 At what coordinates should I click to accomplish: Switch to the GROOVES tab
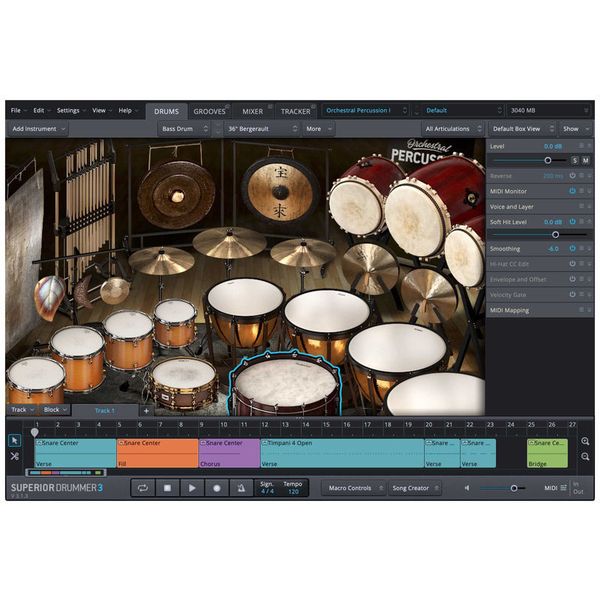[x=210, y=111]
